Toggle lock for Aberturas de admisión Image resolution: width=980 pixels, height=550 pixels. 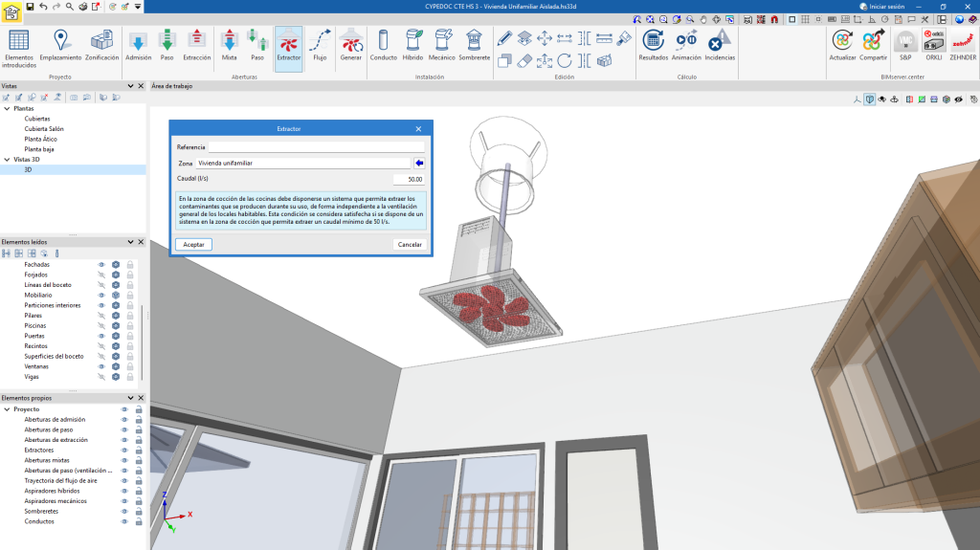point(139,419)
